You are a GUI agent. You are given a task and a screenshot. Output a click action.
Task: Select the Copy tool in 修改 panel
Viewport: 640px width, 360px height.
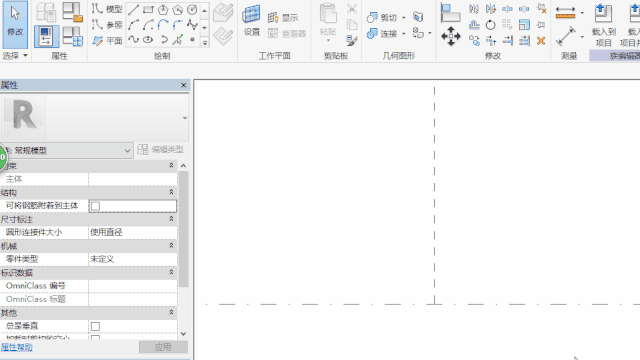coord(474,40)
